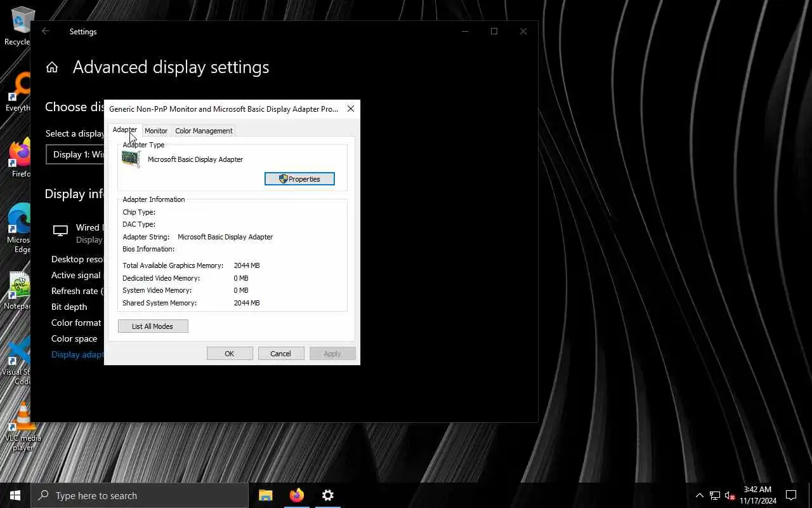Select the Adapter tab
Viewport: 812px width, 508px height.
(124, 130)
